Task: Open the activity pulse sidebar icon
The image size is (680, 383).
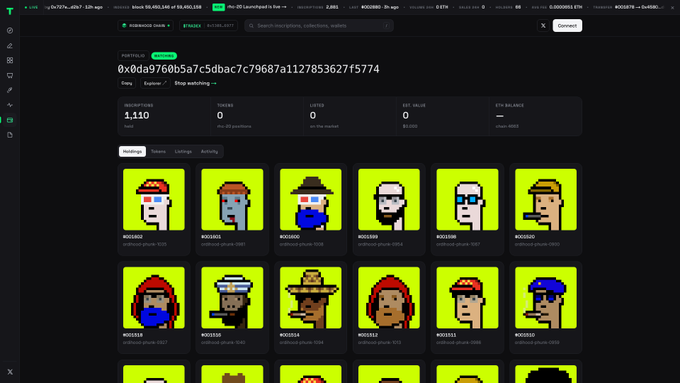Action: [x=10, y=105]
